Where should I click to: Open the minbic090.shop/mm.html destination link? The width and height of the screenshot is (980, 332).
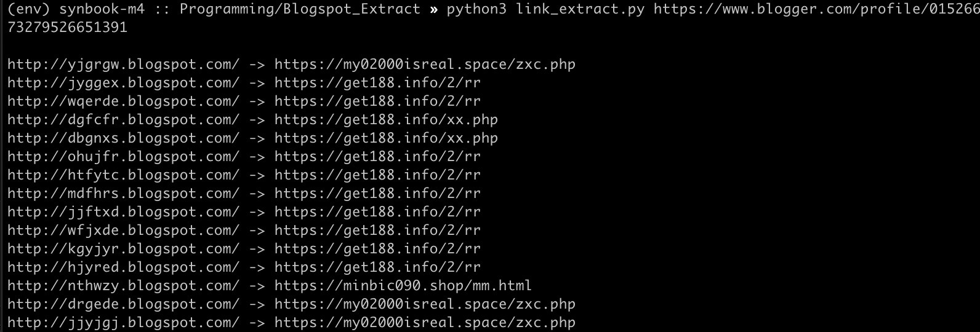pyautogui.click(x=403, y=286)
